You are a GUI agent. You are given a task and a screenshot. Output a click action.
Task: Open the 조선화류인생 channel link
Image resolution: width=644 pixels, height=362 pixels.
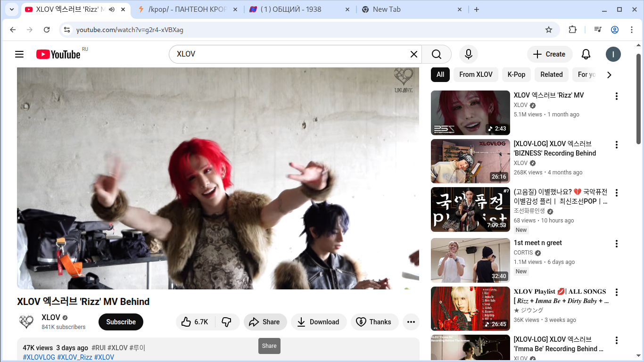tap(529, 211)
